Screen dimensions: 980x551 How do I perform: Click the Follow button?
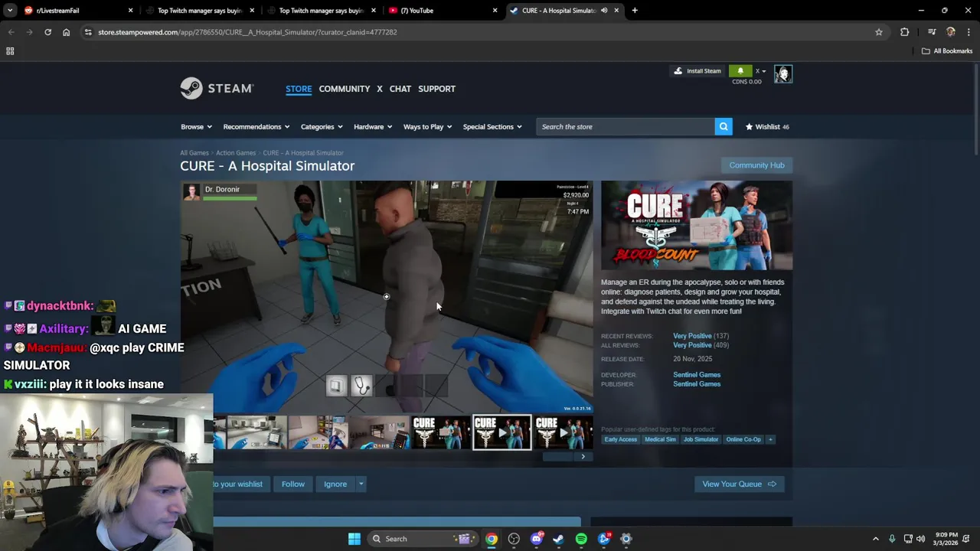pos(293,484)
